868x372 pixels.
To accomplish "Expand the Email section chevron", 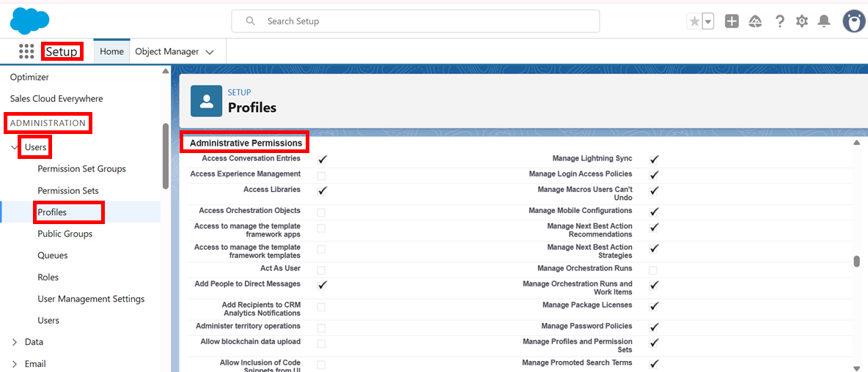I will pos(15,364).
